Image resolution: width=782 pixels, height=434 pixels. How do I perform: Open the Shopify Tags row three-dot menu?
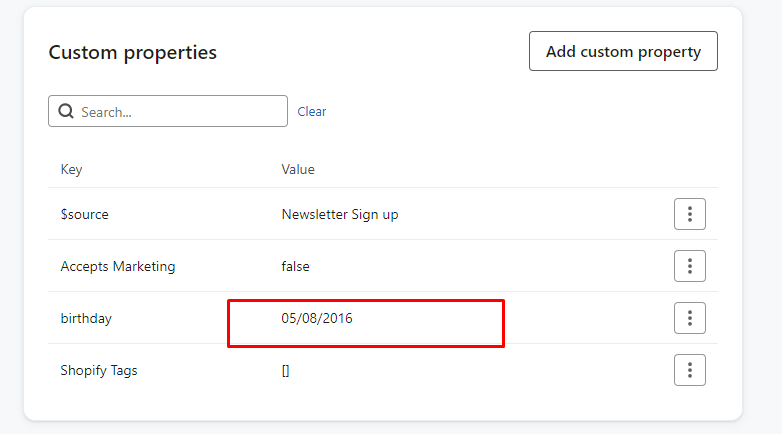point(690,370)
